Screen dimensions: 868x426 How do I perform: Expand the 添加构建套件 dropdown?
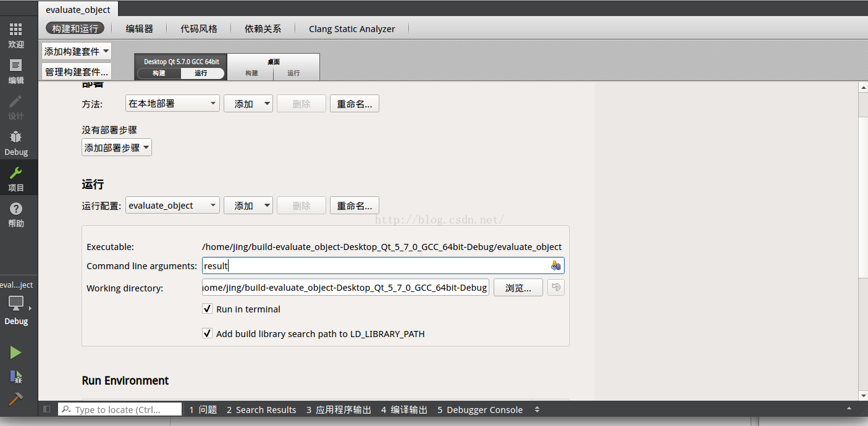pos(77,51)
